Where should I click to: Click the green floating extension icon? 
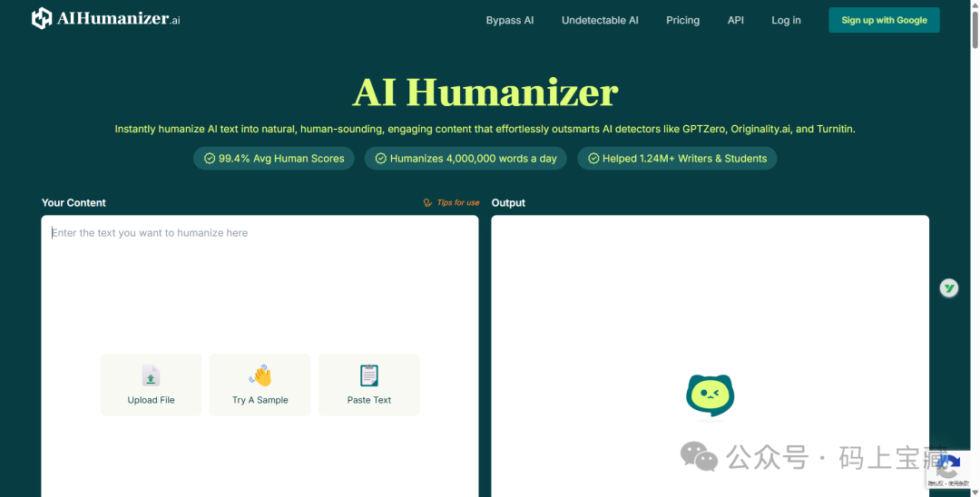pyautogui.click(x=949, y=287)
